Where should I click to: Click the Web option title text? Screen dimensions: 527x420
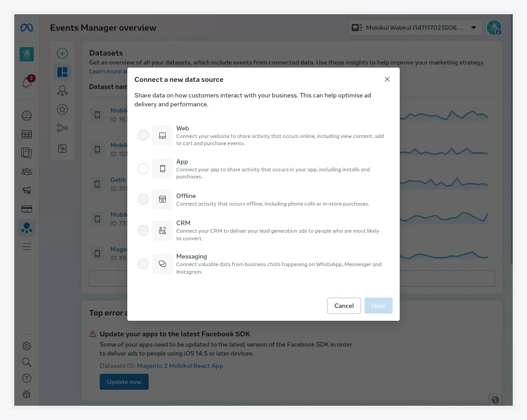pos(182,128)
